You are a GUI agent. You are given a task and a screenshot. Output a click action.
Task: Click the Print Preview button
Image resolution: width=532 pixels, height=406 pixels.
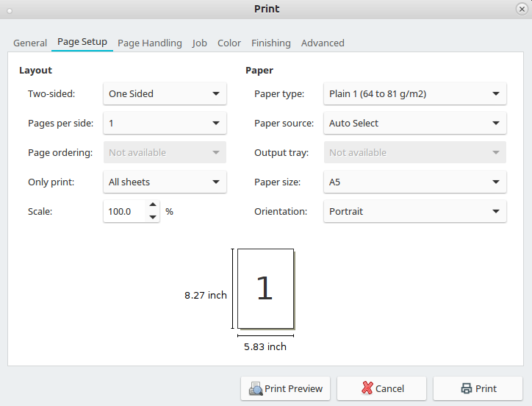coord(285,388)
